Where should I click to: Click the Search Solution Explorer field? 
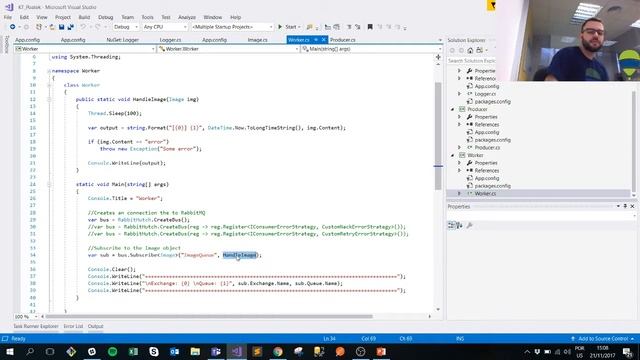[x=471, y=60]
